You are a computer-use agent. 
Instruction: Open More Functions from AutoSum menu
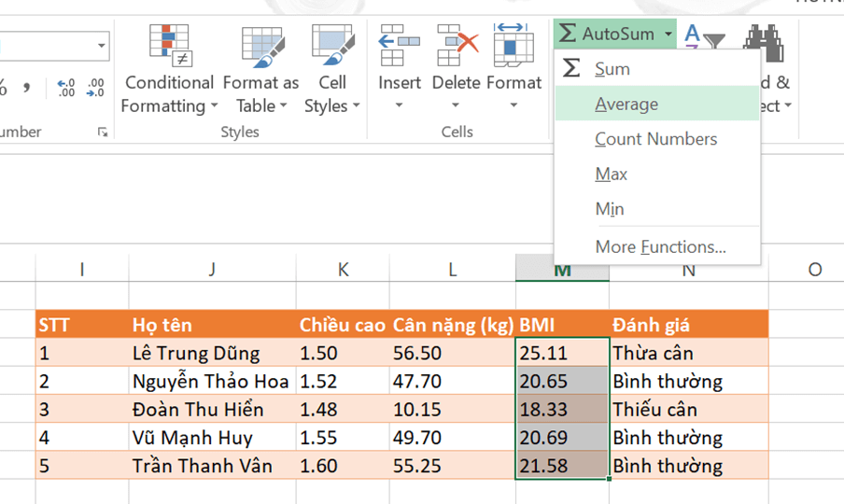pos(657,246)
